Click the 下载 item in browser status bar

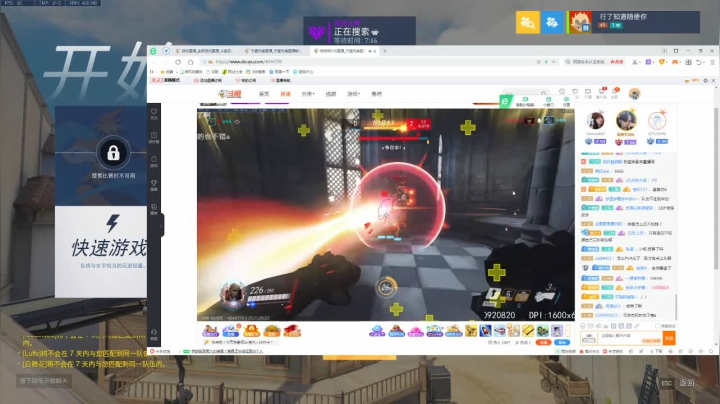657,351
